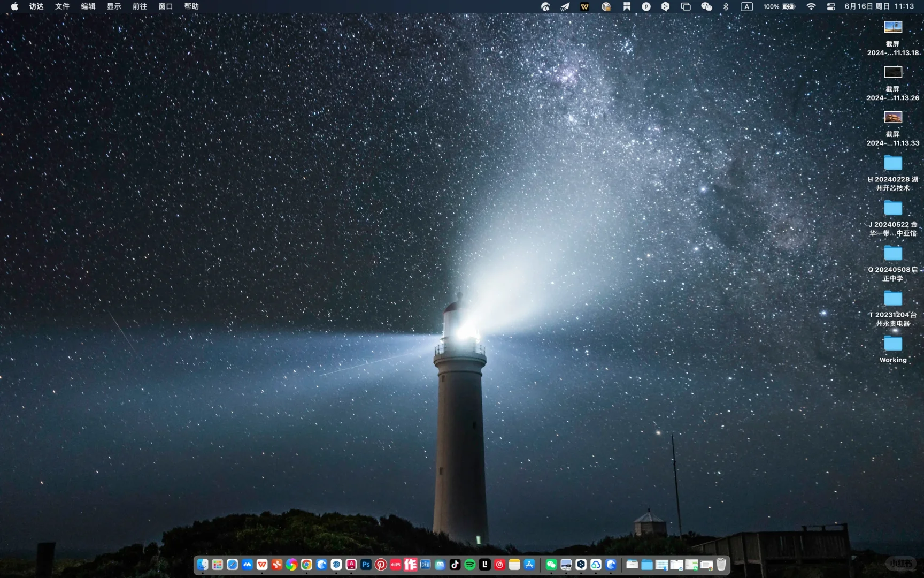Open the Wi-Fi status menu
The width and height of the screenshot is (924, 578).
pyautogui.click(x=811, y=6)
